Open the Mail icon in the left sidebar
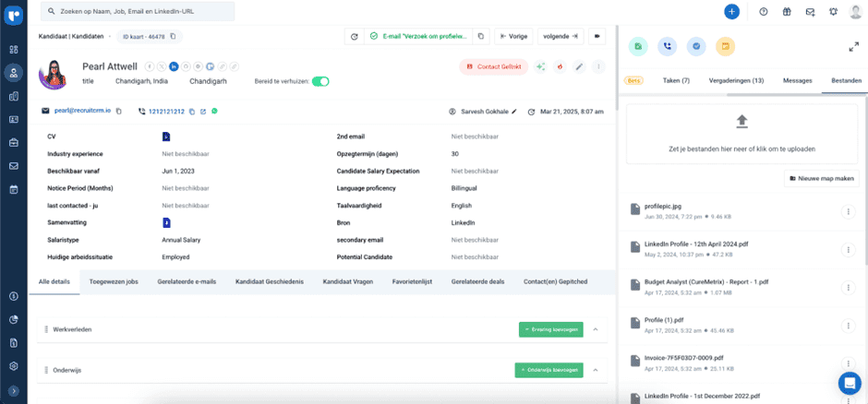The height and width of the screenshot is (404, 868). coord(14,166)
